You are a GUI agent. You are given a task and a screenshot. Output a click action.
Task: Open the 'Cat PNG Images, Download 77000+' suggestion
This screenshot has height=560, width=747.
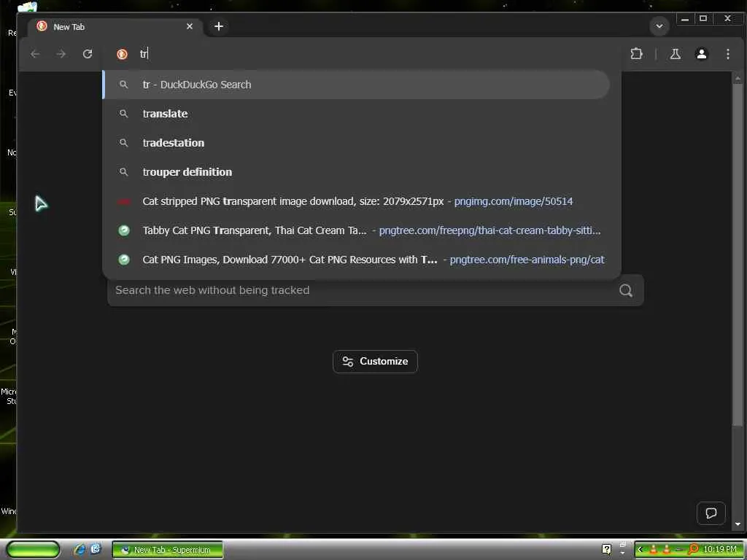pos(356,260)
